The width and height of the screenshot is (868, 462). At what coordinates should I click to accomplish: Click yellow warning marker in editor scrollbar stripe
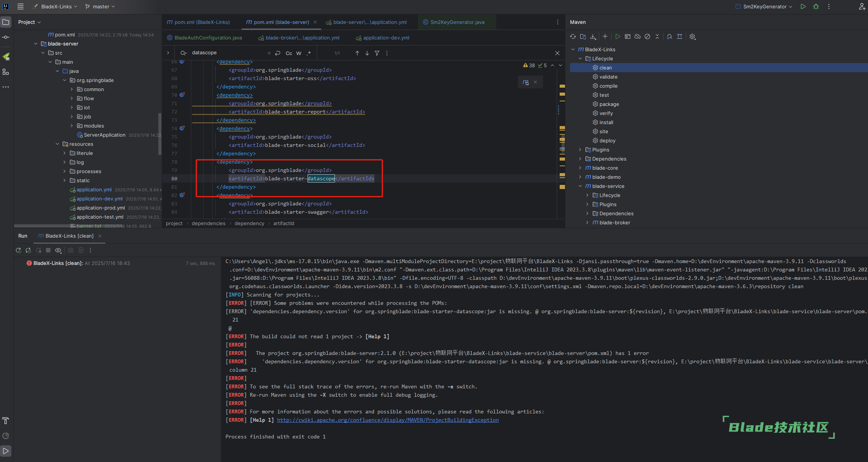(x=562, y=87)
